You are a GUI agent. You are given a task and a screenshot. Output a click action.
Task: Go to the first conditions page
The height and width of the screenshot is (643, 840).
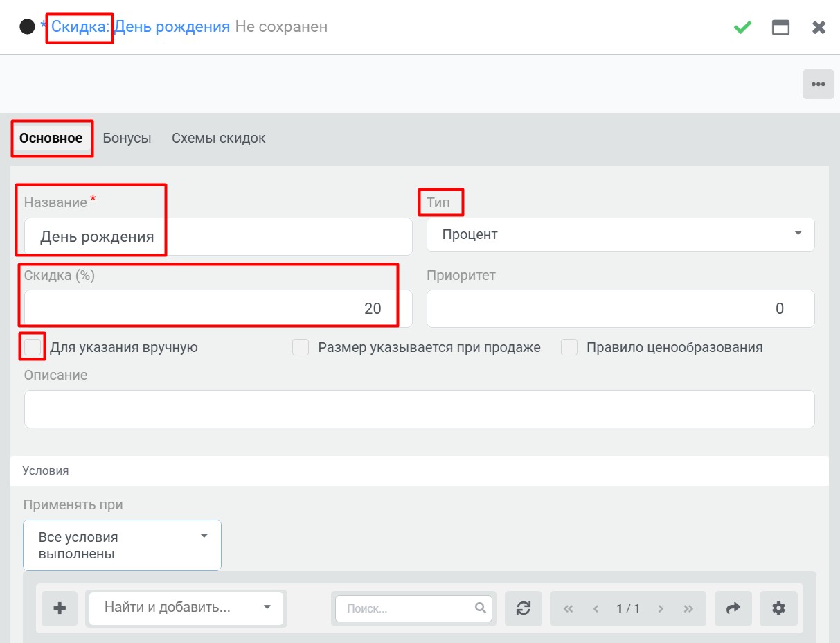(569, 609)
